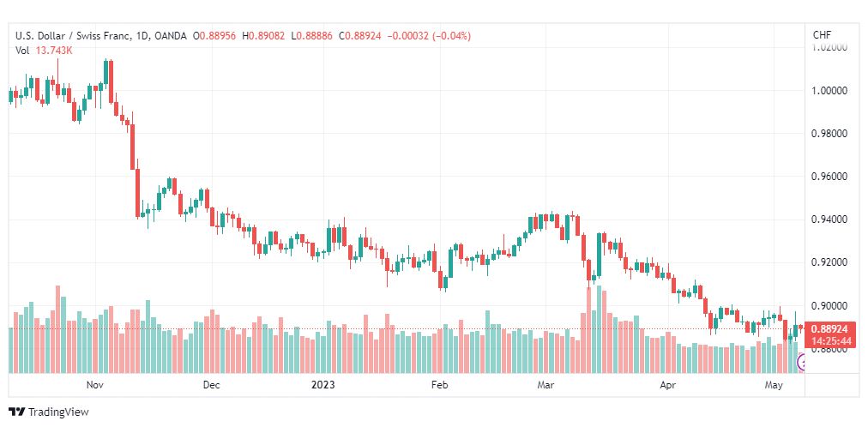Select the Nov label on the time axis
868x427 pixels.
pos(95,385)
